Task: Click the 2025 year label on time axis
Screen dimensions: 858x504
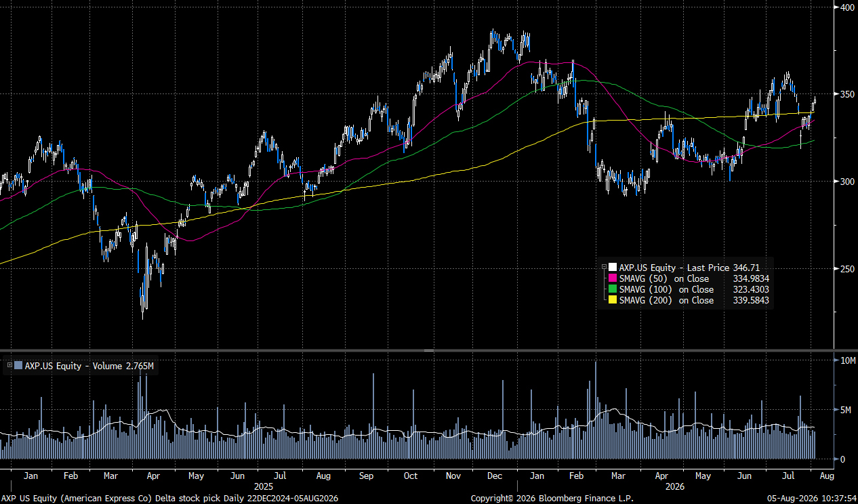Action: click(264, 486)
